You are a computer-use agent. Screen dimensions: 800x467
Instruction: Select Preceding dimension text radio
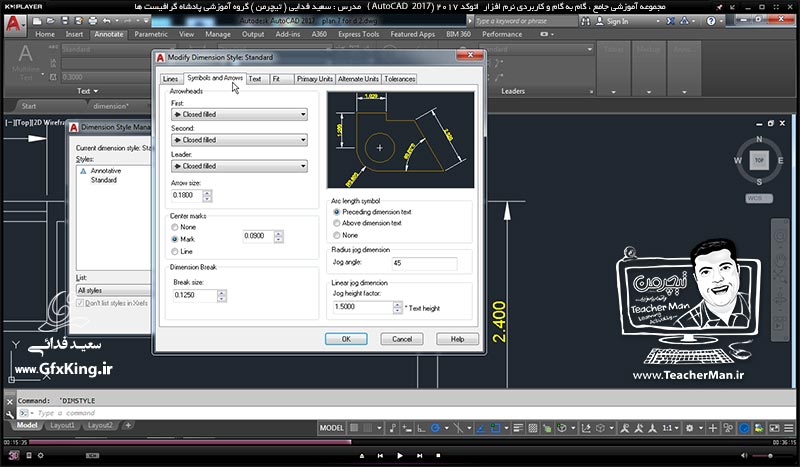point(336,212)
